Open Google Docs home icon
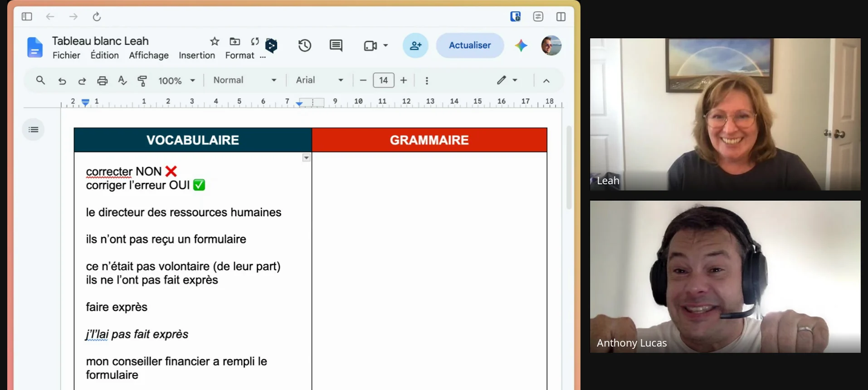Screen dimensions: 868x390 [34, 47]
